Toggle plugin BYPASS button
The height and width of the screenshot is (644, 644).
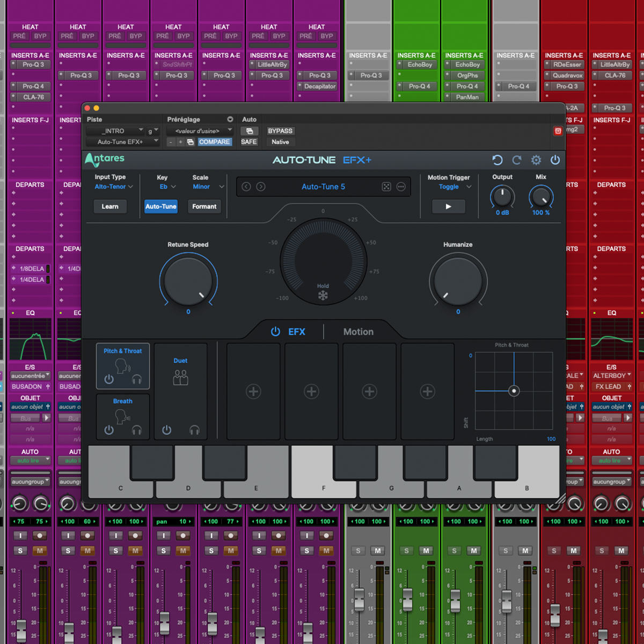[280, 131]
